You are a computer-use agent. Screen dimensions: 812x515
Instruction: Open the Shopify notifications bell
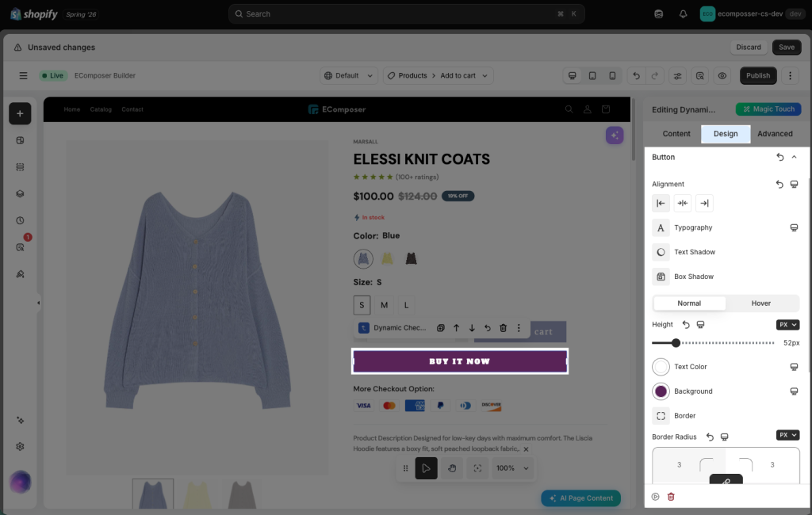click(683, 14)
